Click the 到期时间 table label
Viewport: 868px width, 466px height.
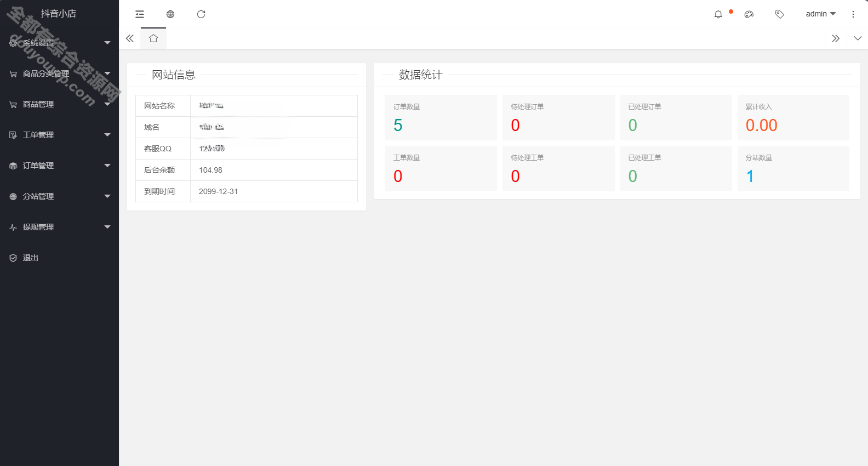[159, 191]
